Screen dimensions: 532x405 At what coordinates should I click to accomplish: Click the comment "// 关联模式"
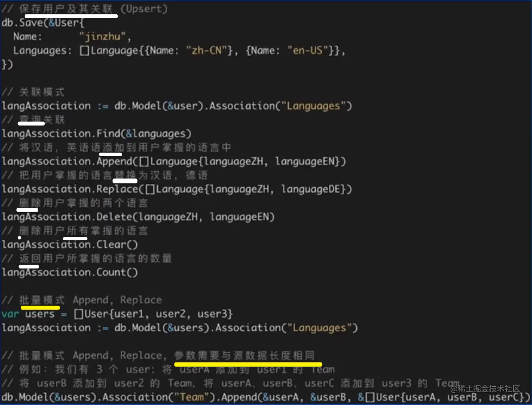[33, 92]
